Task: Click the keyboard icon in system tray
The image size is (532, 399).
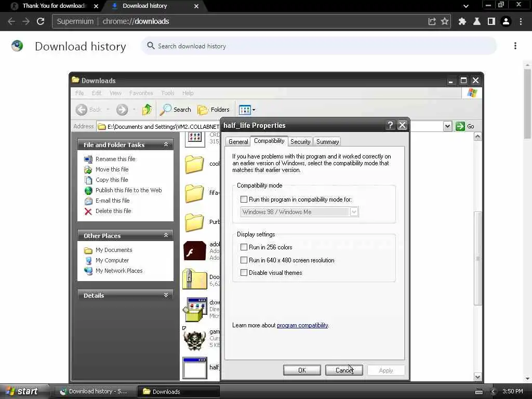Action: point(478,392)
